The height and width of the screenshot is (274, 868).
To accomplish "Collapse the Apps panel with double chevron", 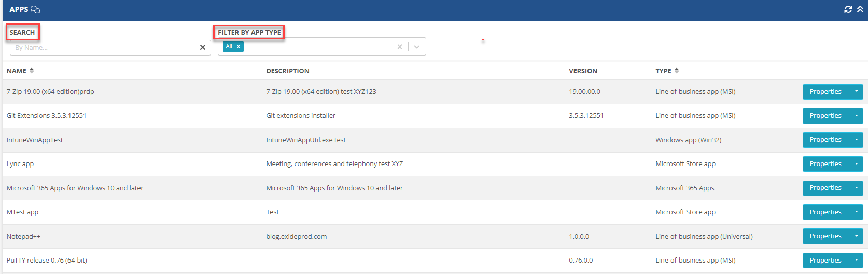I will [860, 9].
